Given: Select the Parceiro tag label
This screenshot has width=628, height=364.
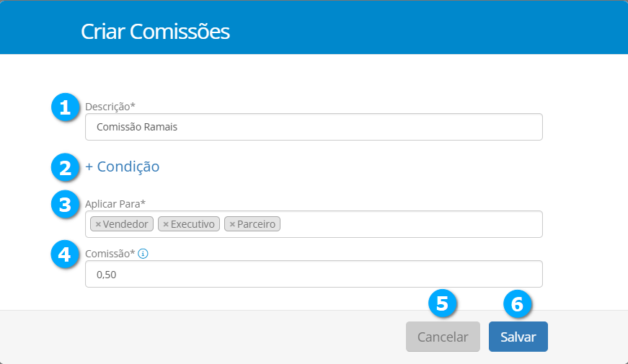Looking at the screenshot, I should tap(257, 225).
